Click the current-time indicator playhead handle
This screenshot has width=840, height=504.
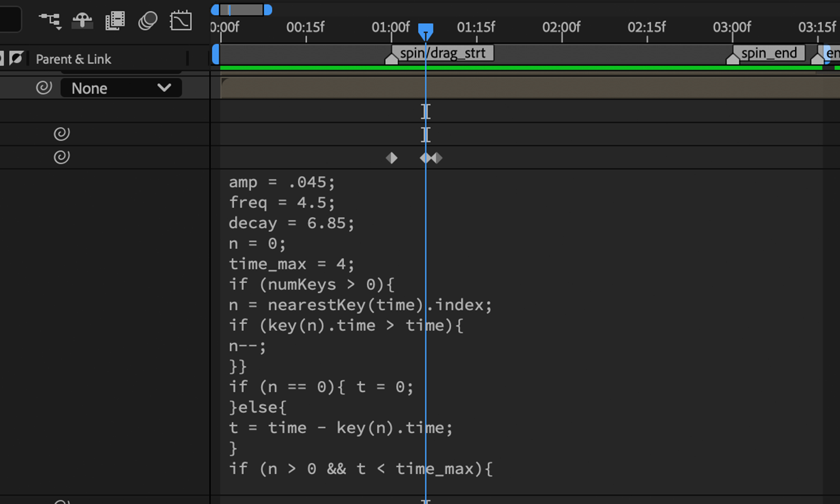tap(426, 30)
